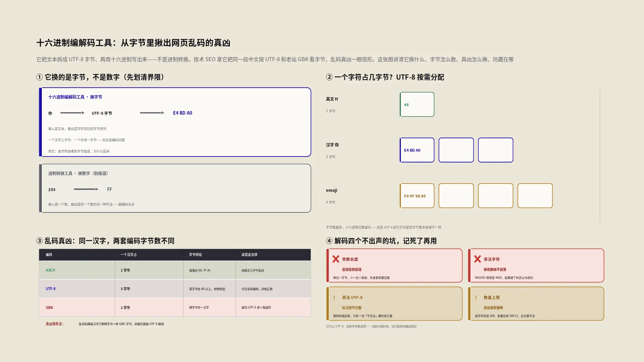Click the subtitle 超出静默截断
Image resolution: width=644 pixels, height=362 pixels.
[493, 308]
